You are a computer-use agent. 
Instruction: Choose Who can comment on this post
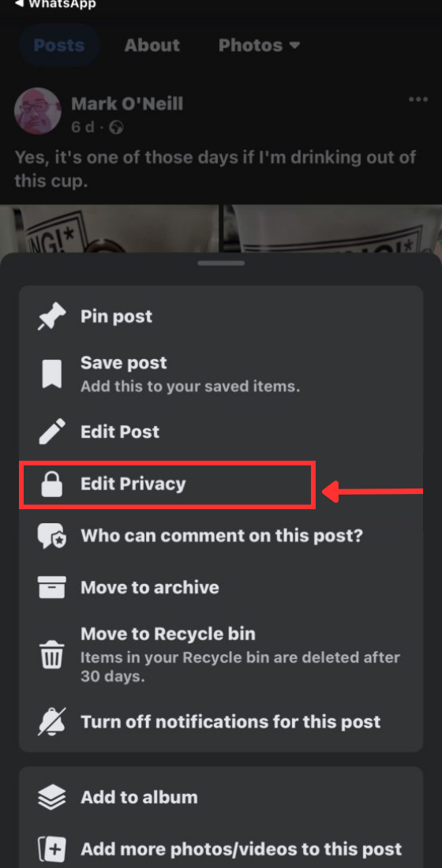221,536
